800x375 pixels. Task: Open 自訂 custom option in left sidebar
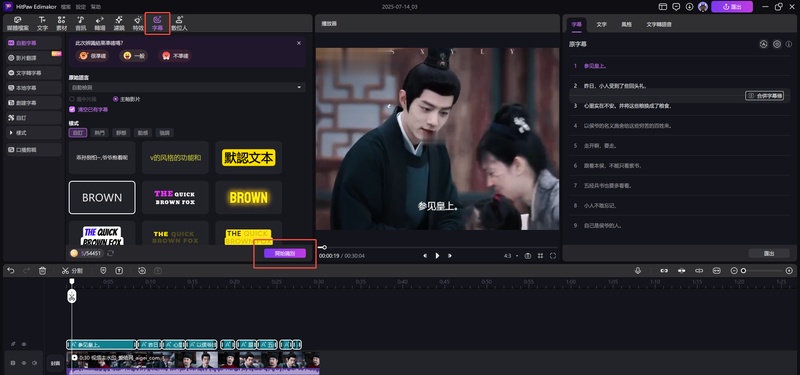(33, 118)
